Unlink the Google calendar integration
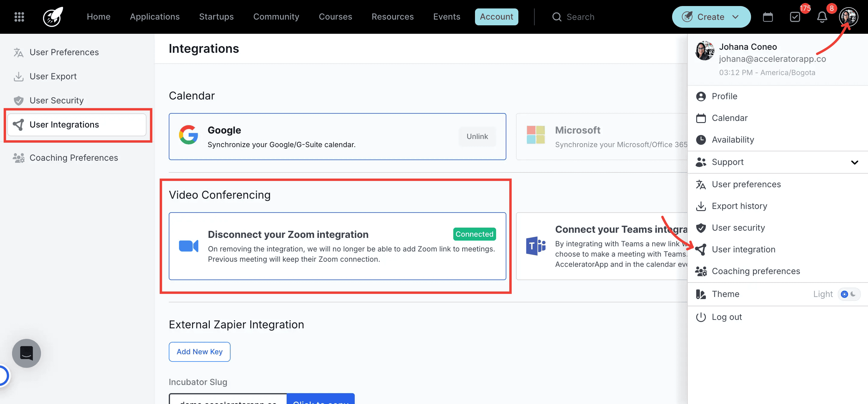868x404 pixels. click(x=477, y=137)
